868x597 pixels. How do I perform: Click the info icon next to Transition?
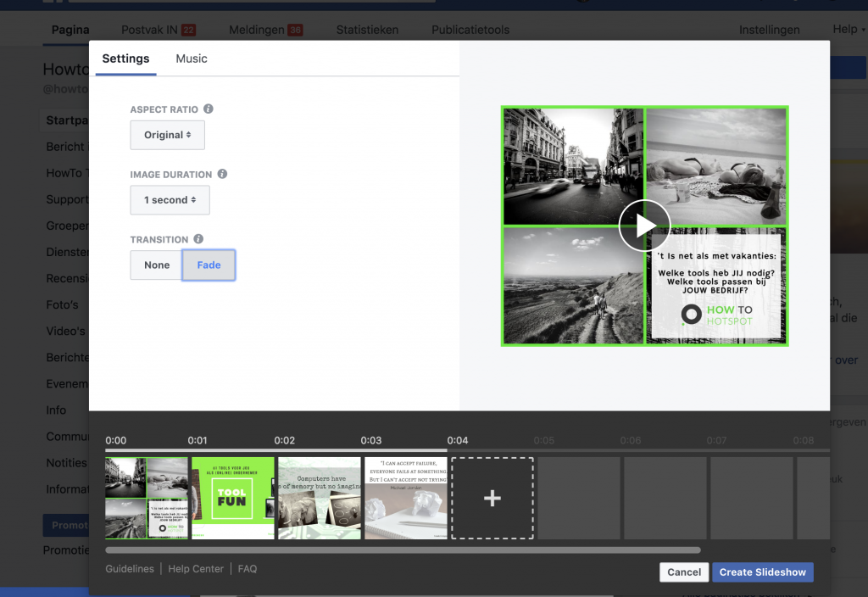tap(198, 239)
